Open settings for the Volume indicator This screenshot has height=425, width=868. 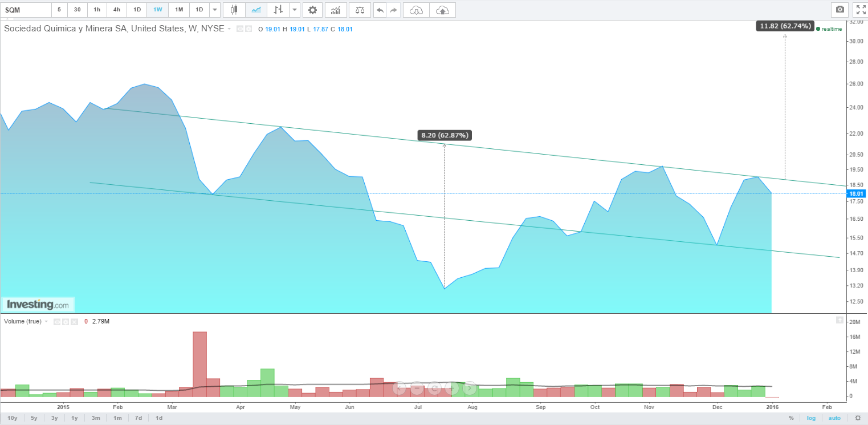tap(66, 322)
